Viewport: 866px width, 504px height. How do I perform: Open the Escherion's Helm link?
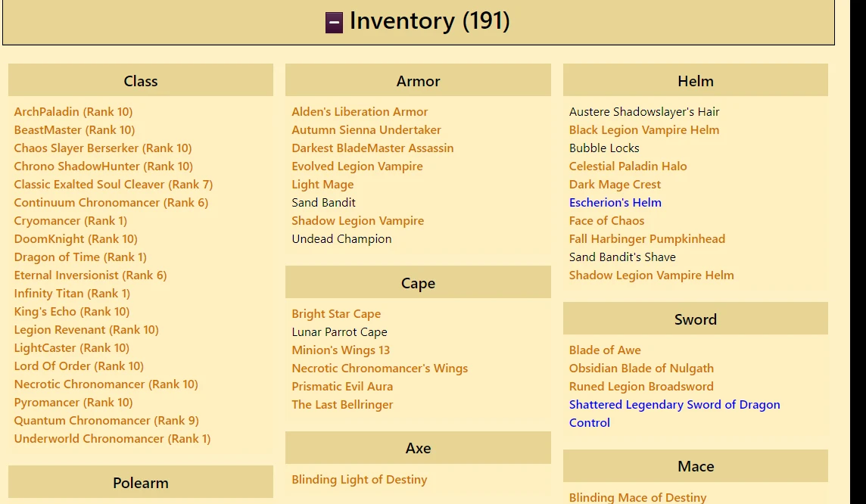(615, 202)
